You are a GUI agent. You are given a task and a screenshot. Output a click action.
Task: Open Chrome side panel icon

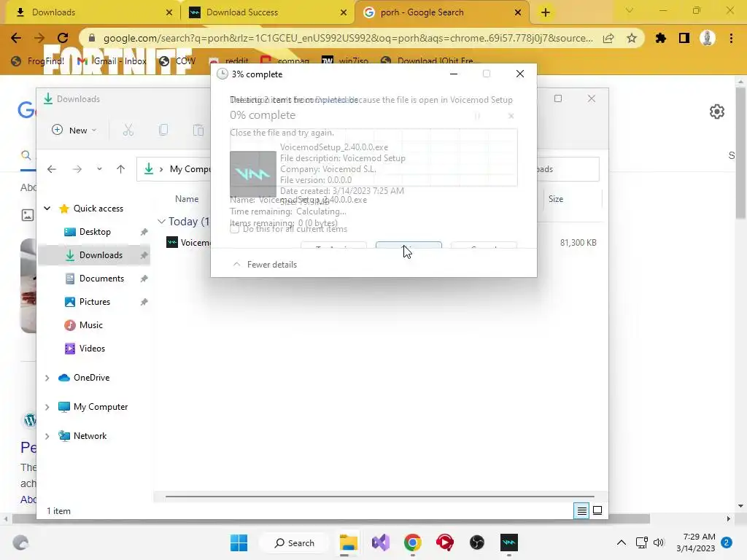[x=684, y=38]
